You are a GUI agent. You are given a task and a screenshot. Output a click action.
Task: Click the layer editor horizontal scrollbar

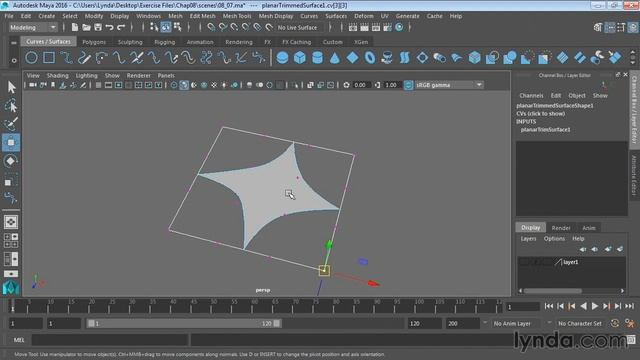(x=553, y=291)
